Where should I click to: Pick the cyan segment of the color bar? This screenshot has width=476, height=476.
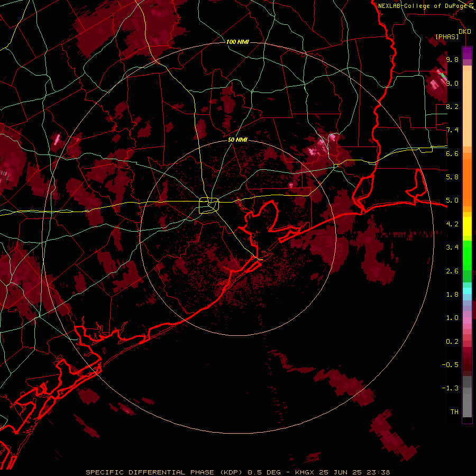467,291
